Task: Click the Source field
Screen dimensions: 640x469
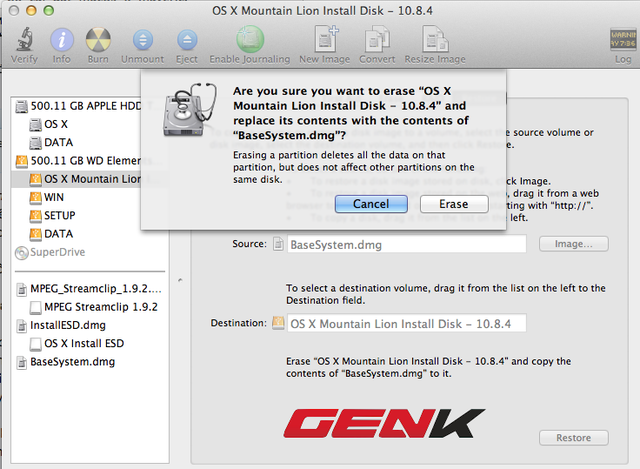Action: 407,245
